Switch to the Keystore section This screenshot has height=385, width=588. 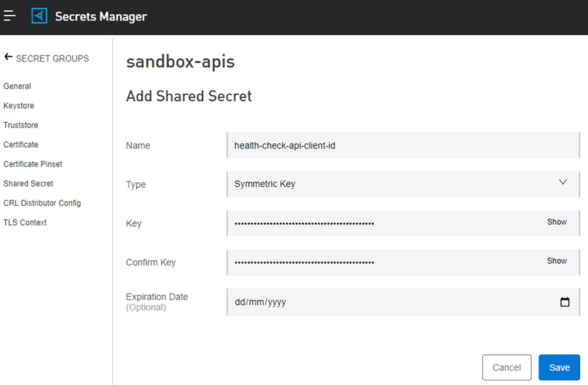click(x=18, y=105)
